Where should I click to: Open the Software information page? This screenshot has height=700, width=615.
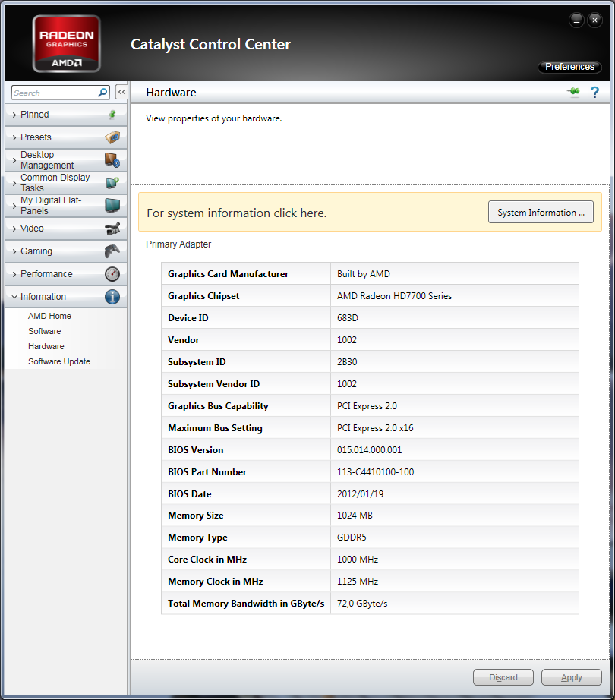click(45, 331)
